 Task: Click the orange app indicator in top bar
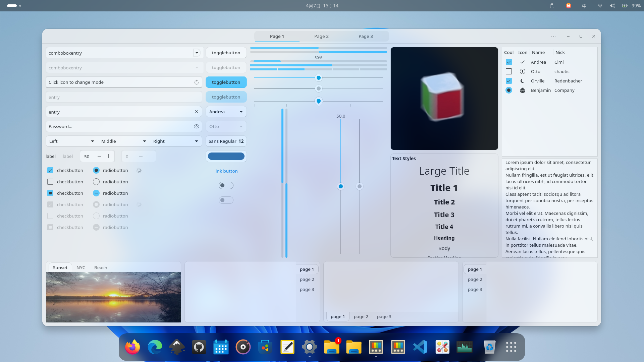(569, 6)
